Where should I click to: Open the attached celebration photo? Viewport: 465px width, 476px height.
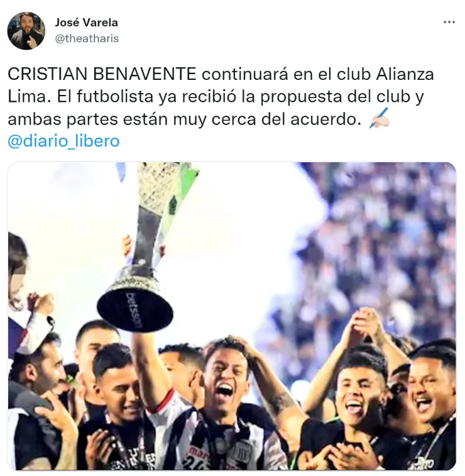[232, 316]
